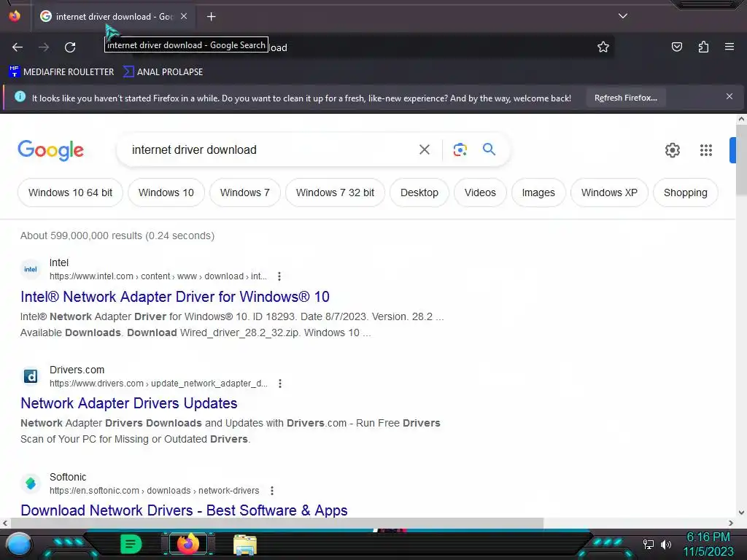Open a new tab with the plus icon

(x=211, y=17)
